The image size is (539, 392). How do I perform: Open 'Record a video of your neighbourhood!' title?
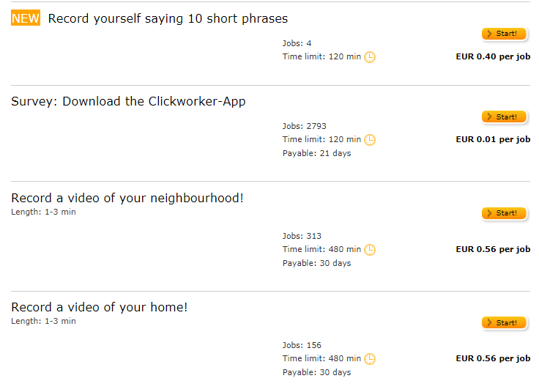pyautogui.click(x=127, y=199)
